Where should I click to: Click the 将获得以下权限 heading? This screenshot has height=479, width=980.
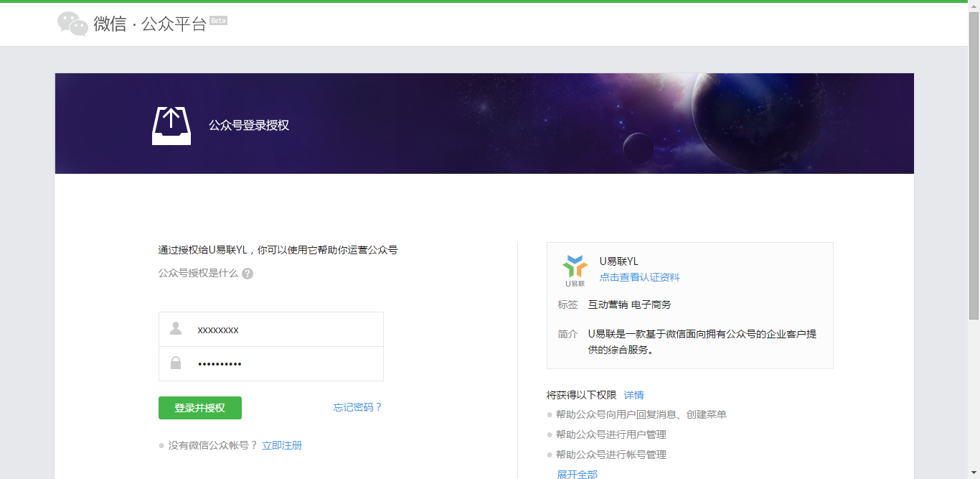[581, 395]
